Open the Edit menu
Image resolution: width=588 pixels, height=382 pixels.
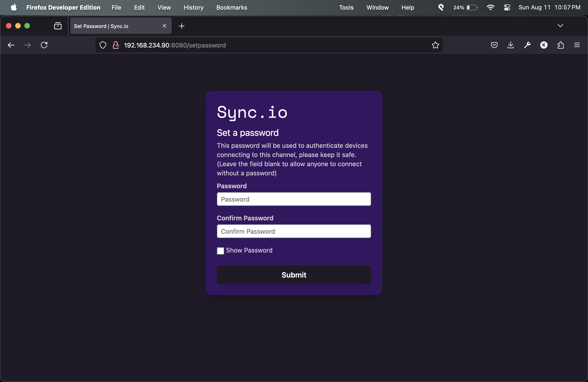click(x=139, y=7)
